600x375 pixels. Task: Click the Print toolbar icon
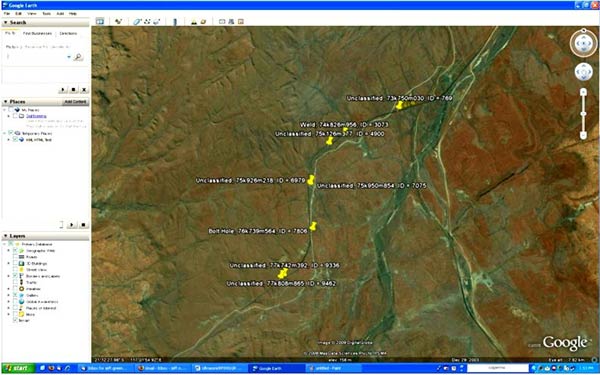[231, 21]
